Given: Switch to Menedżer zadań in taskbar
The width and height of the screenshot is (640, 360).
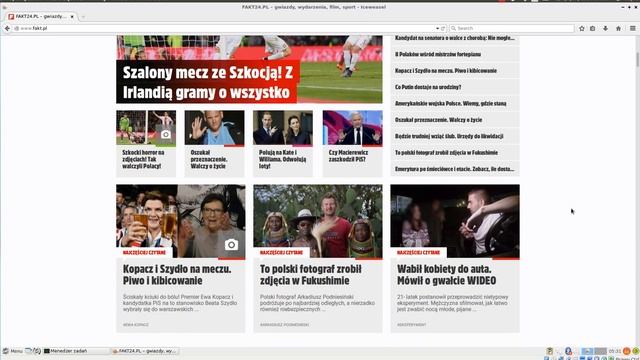Looking at the screenshot, I should click(x=76, y=351).
